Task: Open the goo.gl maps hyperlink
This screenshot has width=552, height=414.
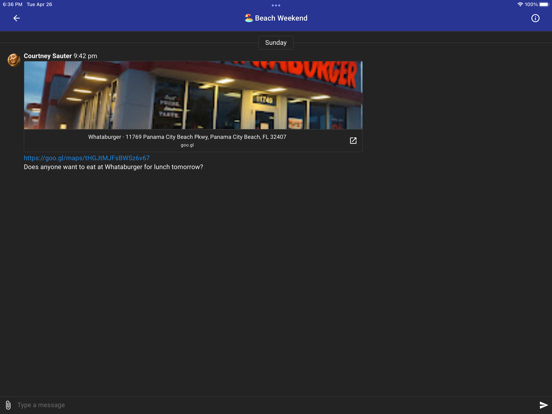Action: click(87, 158)
